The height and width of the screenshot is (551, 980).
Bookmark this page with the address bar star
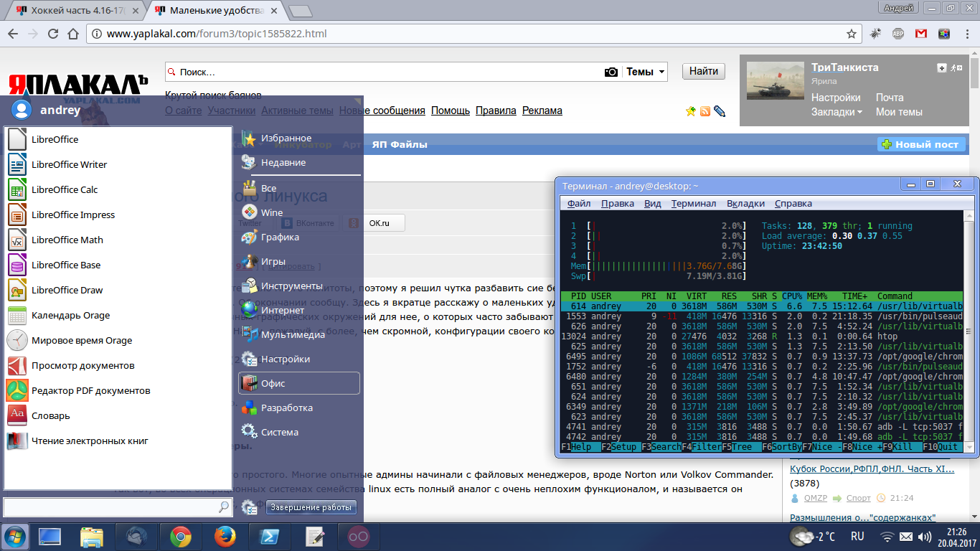tap(852, 34)
